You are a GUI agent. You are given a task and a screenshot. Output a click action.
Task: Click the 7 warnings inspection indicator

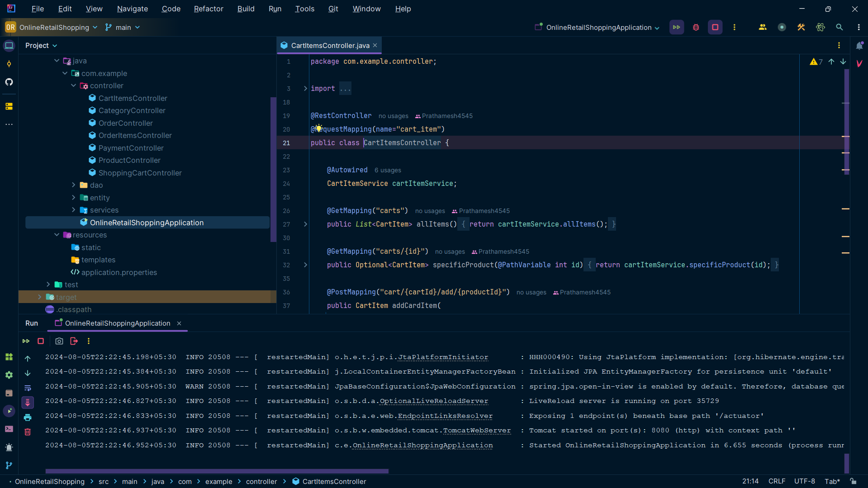pyautogui.click(x=816, y=62)
